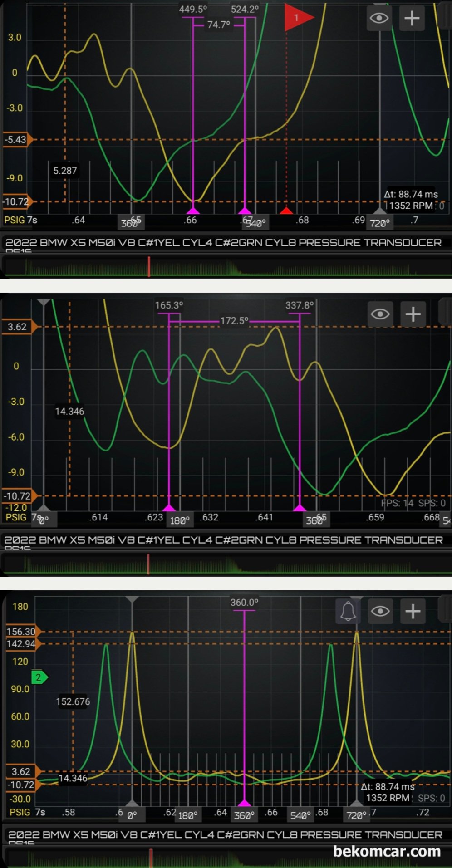Select the -5.43 horizontal cursor tag
Image resolution: width=452 pixels, height=868 pixels.
(18, 140)
